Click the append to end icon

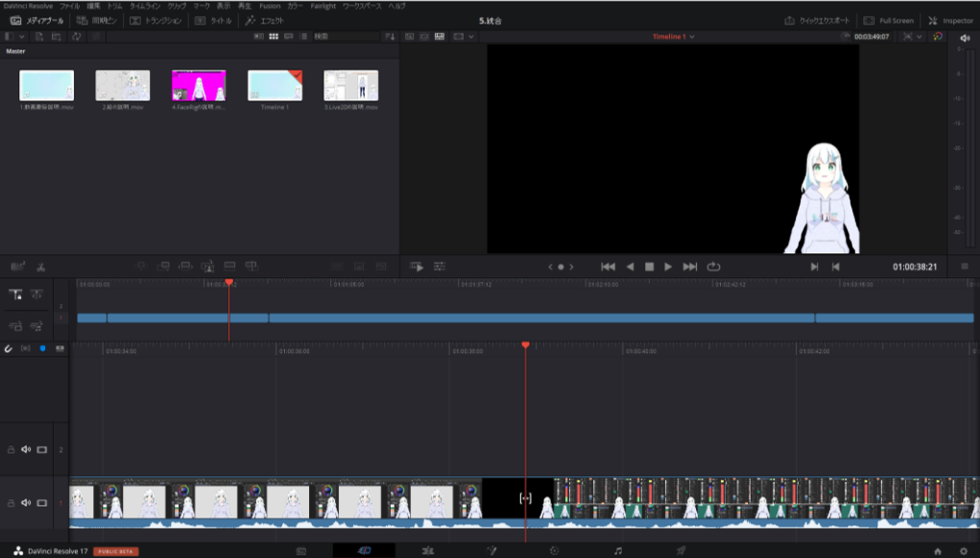[x=163, y=266]
